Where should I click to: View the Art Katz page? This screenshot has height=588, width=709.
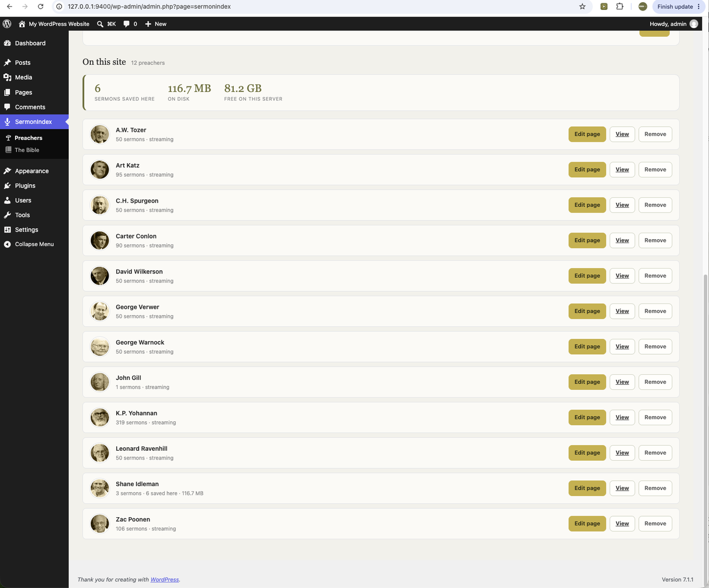point(622,169)
